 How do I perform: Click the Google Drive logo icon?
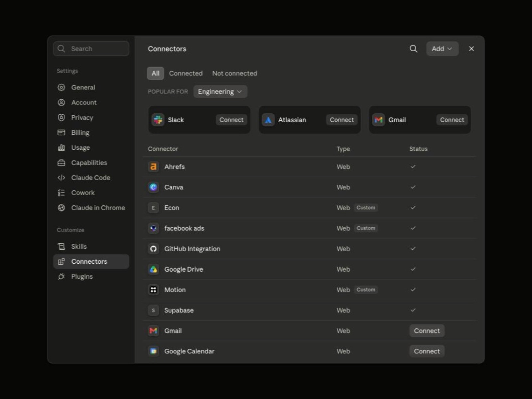tap(153, 269)
